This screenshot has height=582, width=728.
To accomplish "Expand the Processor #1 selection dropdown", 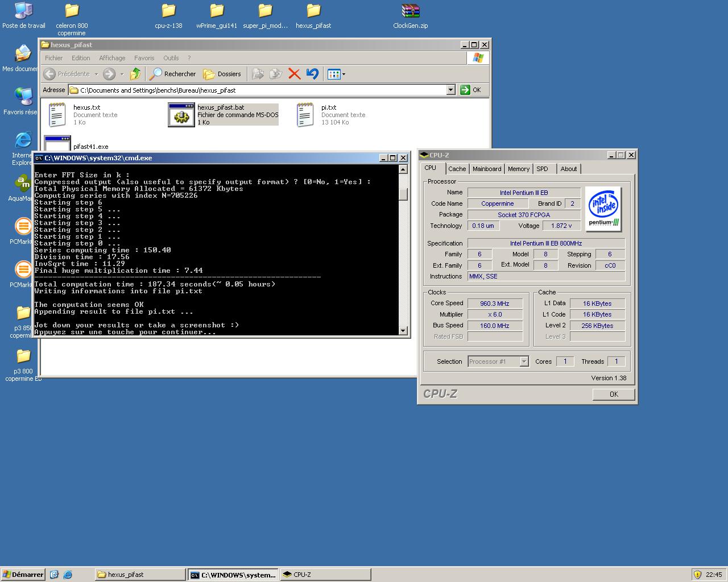I will [x=524, y=361].
